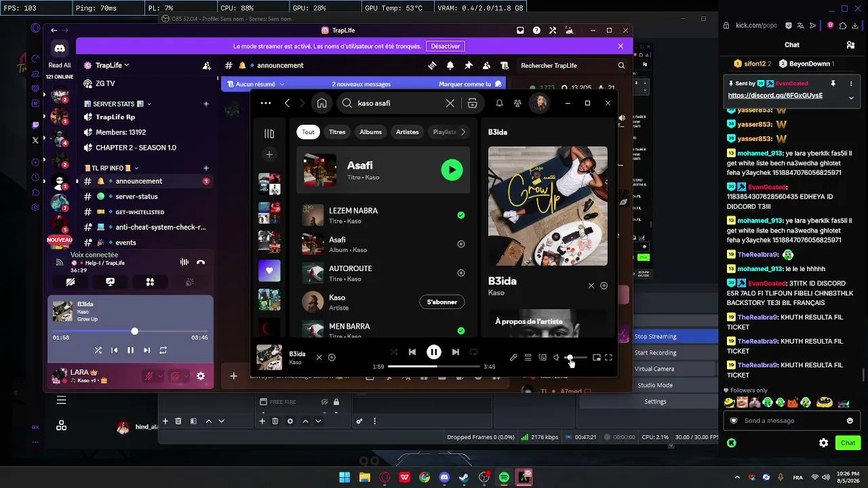Disconnect from Discord voice channel
This screenshot has width=868, height=488.
pos(201,262)
